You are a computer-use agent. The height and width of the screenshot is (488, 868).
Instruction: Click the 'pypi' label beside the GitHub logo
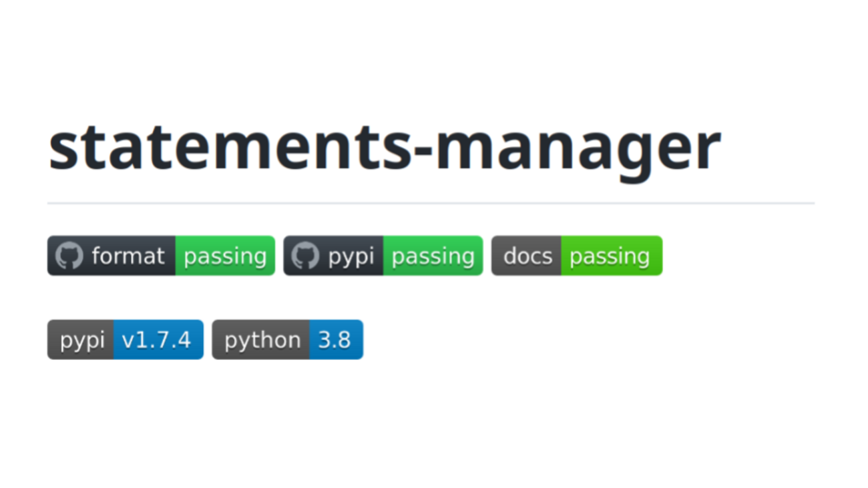pyautogui.click(x=351, y=256)
